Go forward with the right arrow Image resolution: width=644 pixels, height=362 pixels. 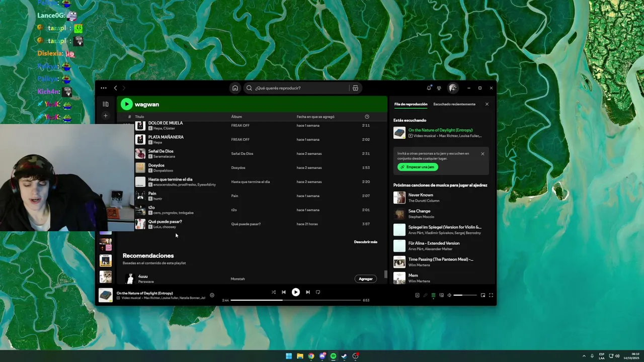click(124, 88)
